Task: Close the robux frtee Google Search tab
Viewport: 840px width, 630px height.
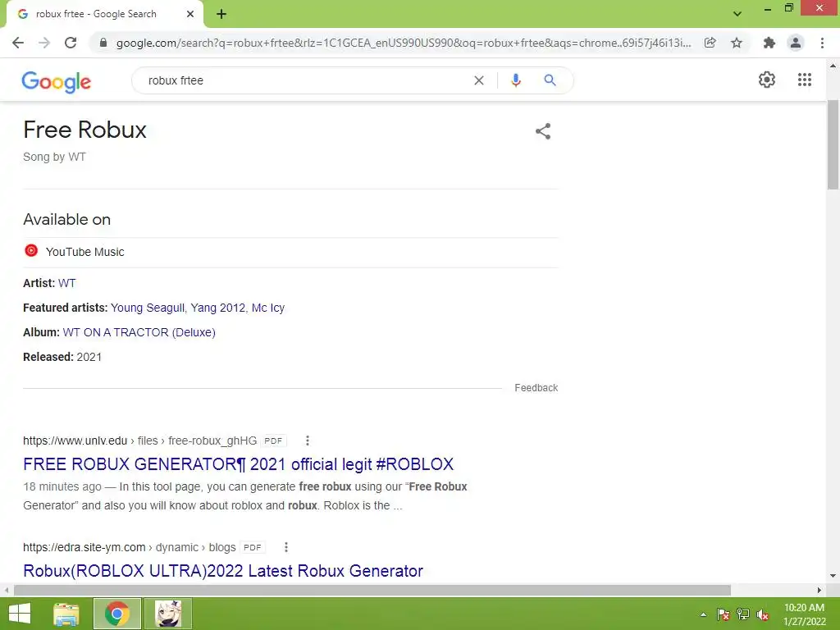Action: 190,14
